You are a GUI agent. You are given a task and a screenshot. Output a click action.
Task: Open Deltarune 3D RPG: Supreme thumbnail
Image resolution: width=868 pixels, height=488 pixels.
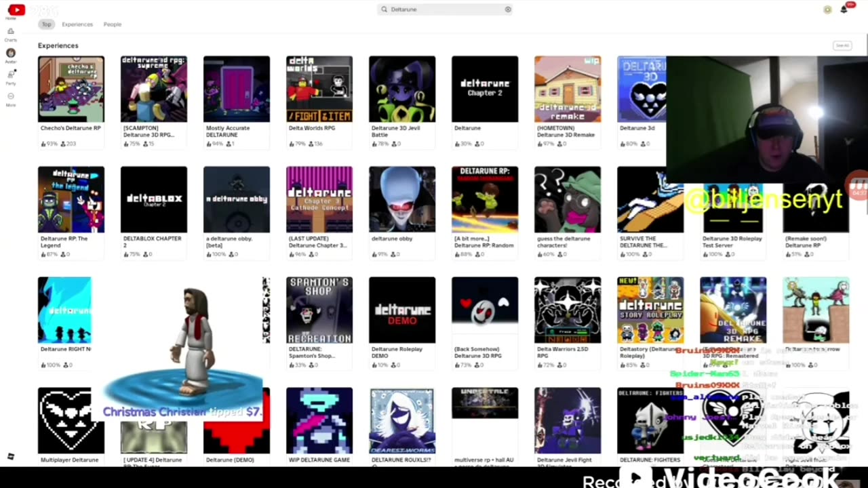point(154,89)
